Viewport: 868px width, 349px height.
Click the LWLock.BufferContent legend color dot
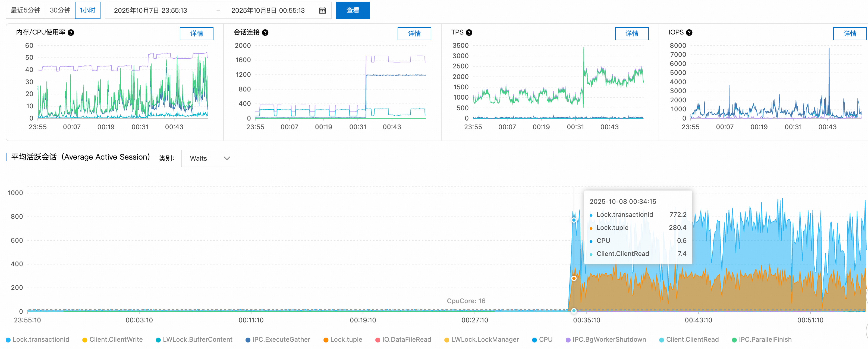(x=158, y=340)
